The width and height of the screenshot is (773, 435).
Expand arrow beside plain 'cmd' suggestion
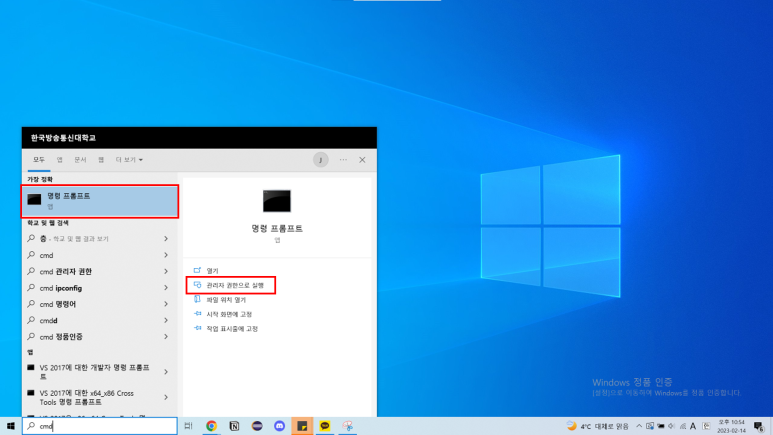point(166,255)
